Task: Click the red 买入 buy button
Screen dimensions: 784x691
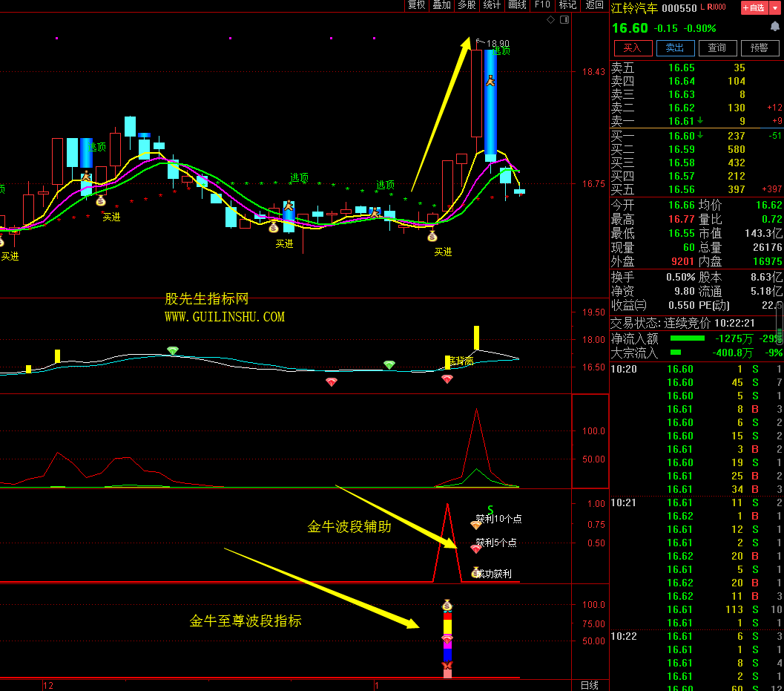Action: [633, 48]
